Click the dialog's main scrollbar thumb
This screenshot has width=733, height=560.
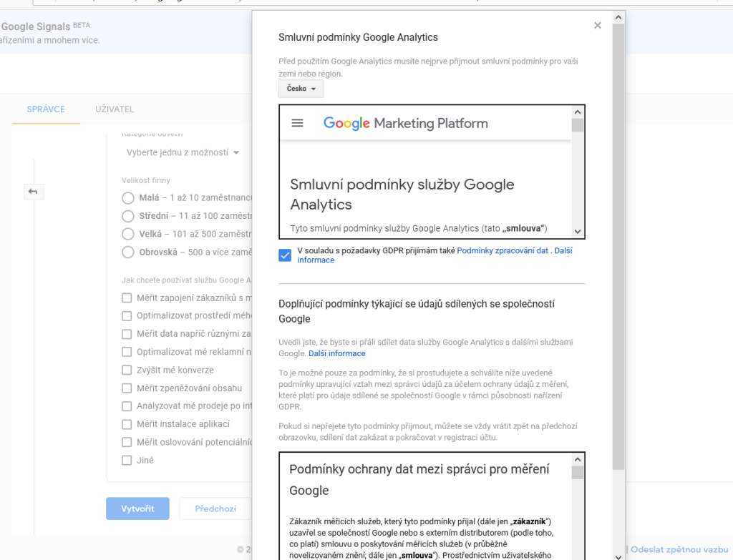618,247
